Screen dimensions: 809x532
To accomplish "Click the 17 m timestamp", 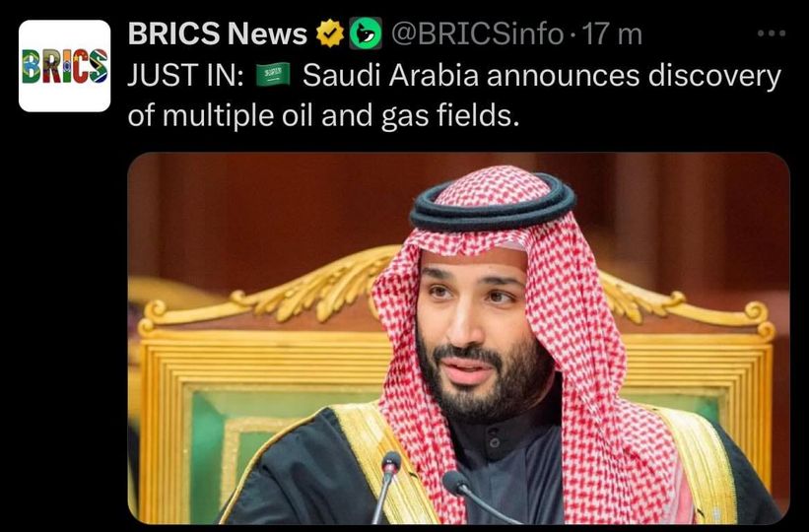I will tap(612, 35).
